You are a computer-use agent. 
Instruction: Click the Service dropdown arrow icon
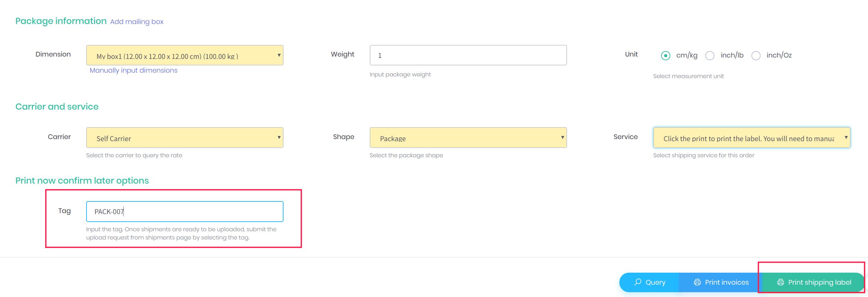846,137
